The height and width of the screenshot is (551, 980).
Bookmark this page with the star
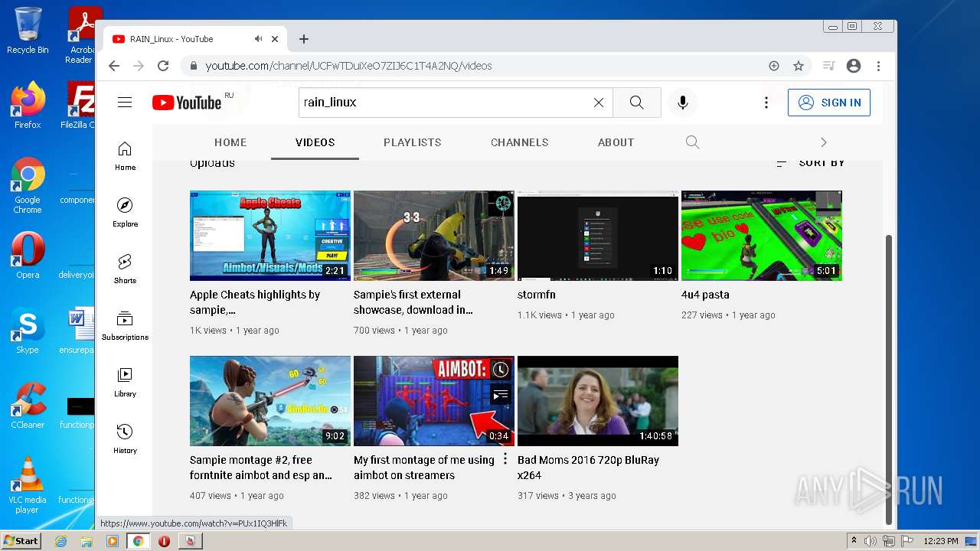[799, 66]
